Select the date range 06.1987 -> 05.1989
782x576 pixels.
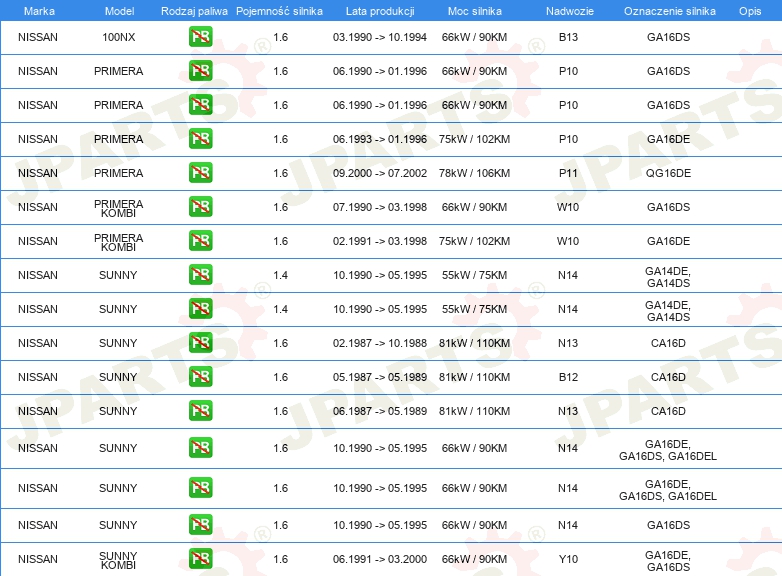[380, 411]
